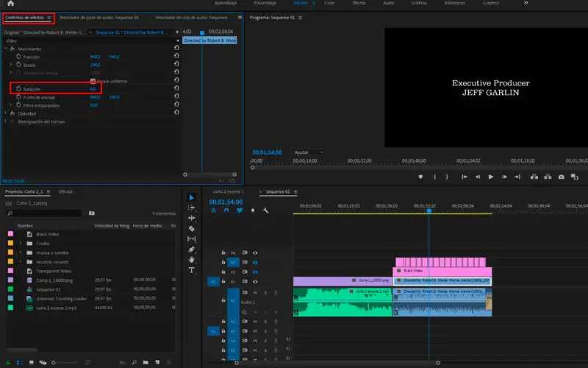Play the program monitor
Screen dimensions: 588x368
491,177
